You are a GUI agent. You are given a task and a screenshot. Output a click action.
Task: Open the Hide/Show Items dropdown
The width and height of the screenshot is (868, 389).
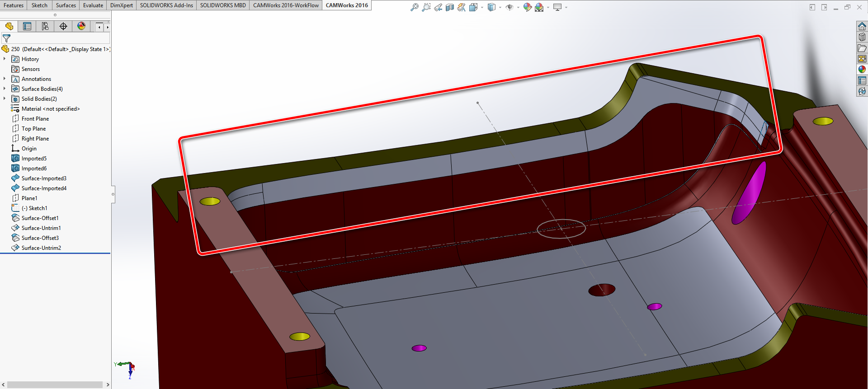tap(518, 7)
